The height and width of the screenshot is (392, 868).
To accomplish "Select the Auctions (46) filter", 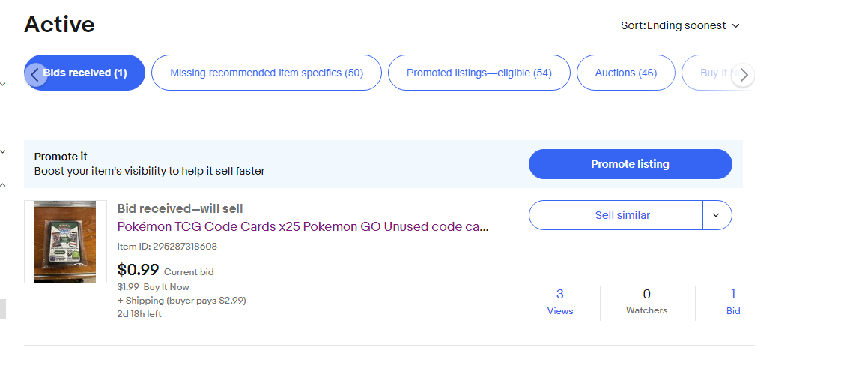I will 625,73.
